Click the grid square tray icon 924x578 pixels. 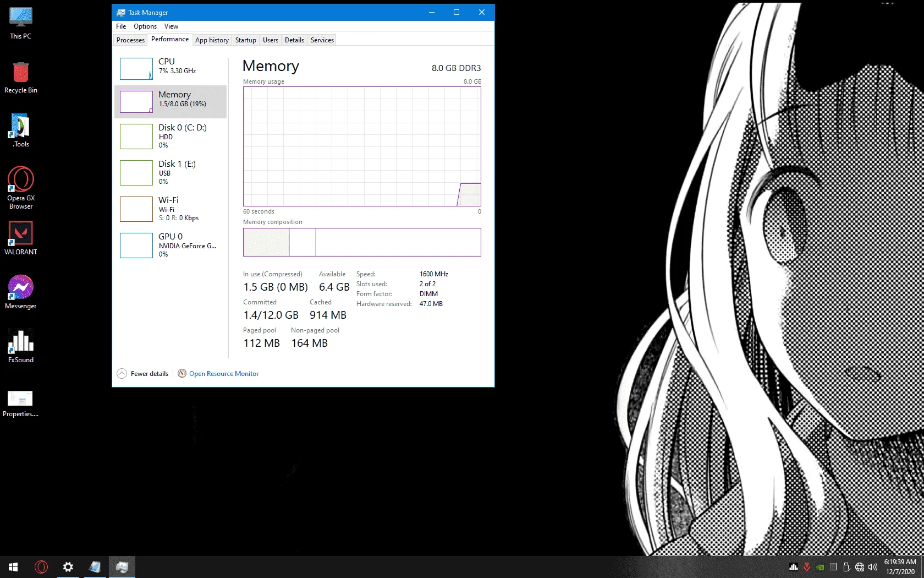point(833,567)
